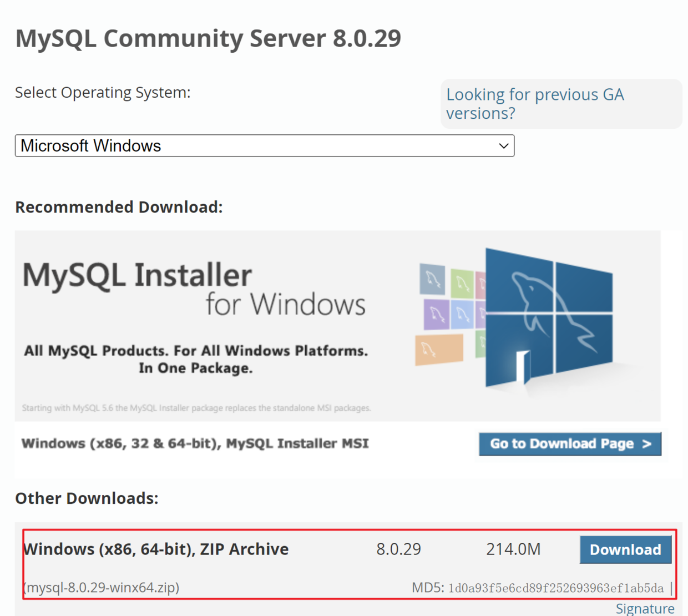Screen dimensions: 688x616
Task: Click the mysql-8.0.29-winx64.zip file name
Action: click(x=102, y=587)
